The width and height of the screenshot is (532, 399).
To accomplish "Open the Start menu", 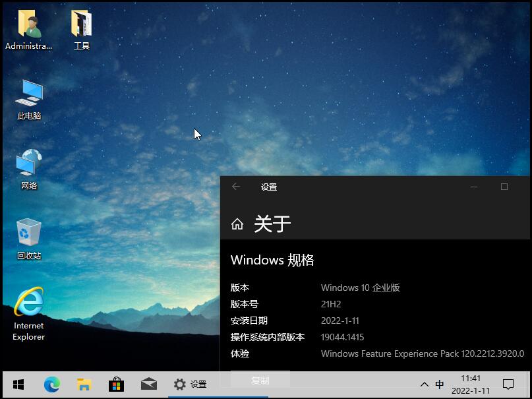I will point(18,384).
